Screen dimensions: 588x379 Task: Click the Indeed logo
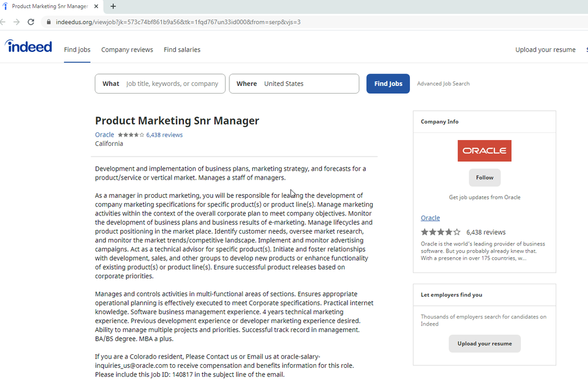(28, 46)
